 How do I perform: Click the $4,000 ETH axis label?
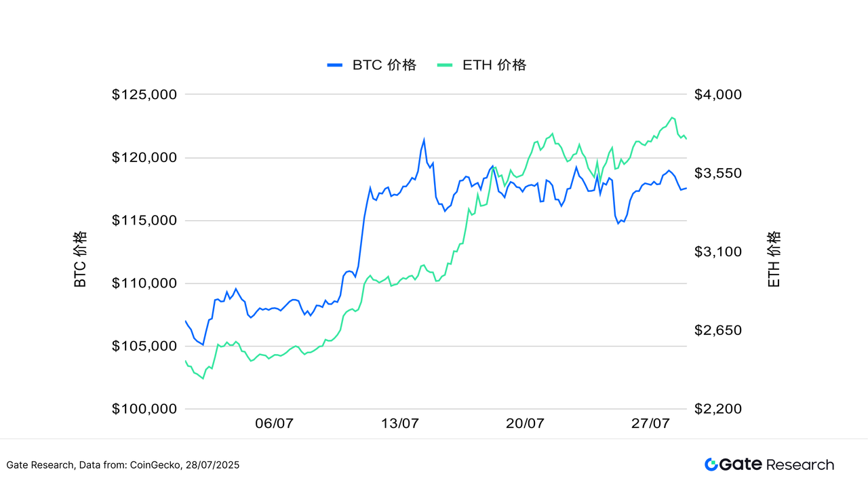pyautogui.click(x=718, y=95)
